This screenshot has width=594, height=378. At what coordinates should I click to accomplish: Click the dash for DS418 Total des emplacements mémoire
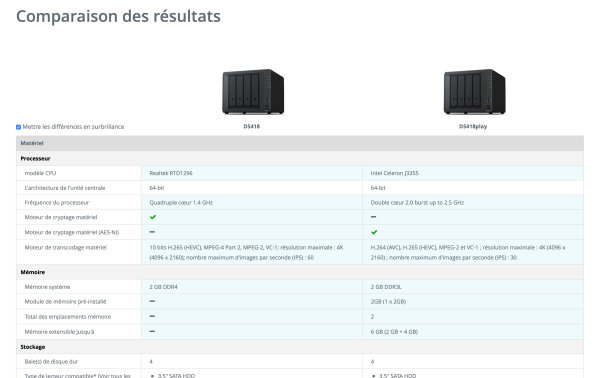pyautogui.click(x=152, y=316)
